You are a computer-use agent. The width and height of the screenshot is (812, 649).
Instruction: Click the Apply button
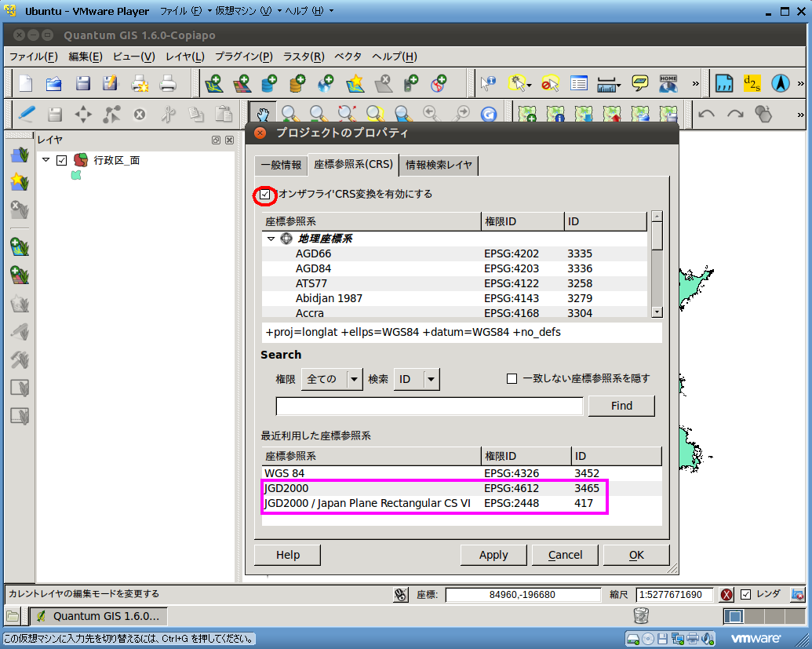(493, 555)
